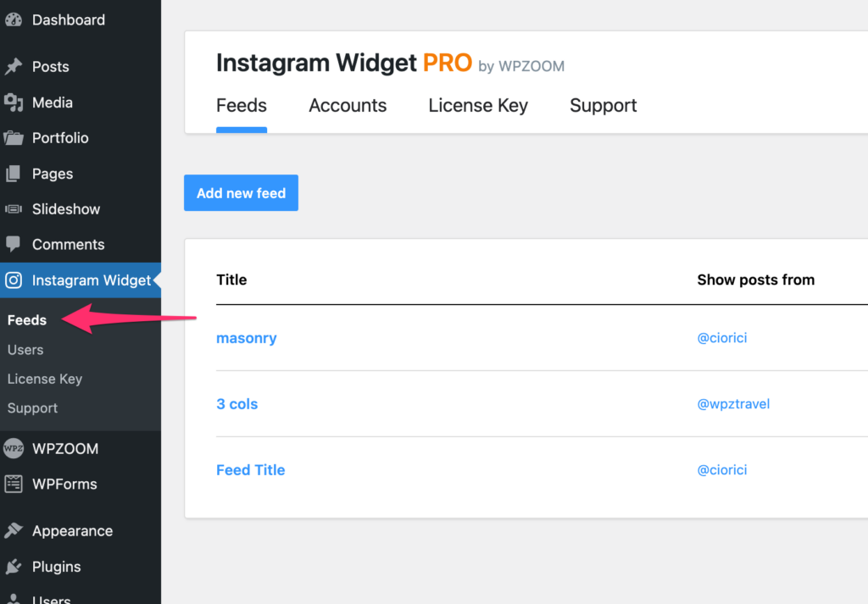Open the masonry feed link
This screenshot has width=868, height=604.
pos(247,338)
